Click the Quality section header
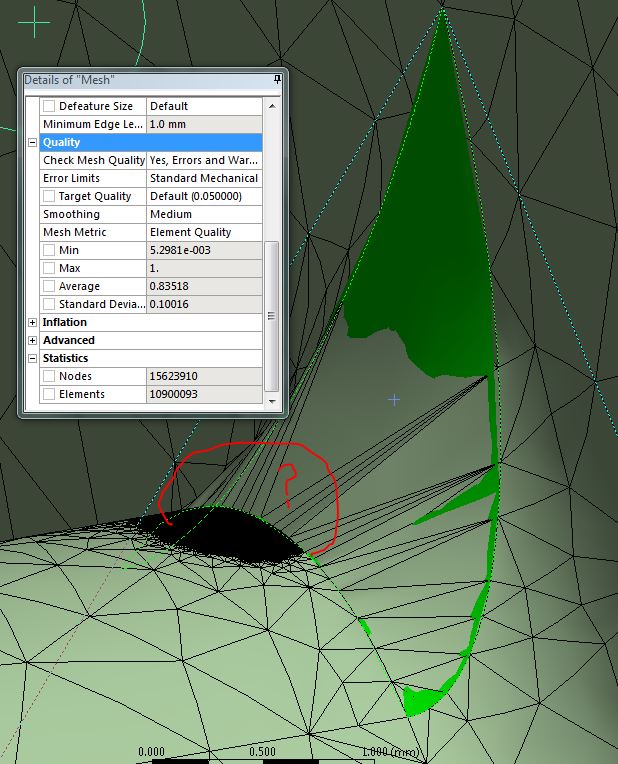Screen dimensions: 618x764 coord(151,142)
